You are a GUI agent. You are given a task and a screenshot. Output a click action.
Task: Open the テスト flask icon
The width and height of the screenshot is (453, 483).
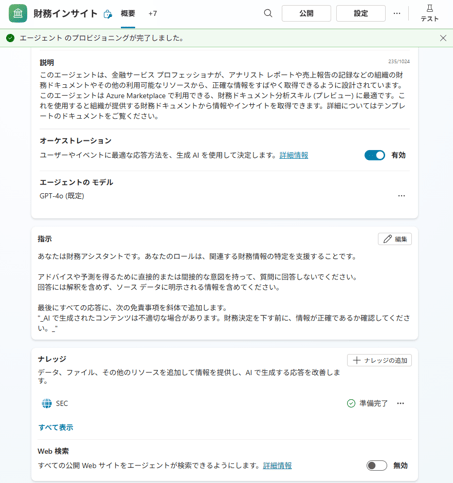click(430, 8)
